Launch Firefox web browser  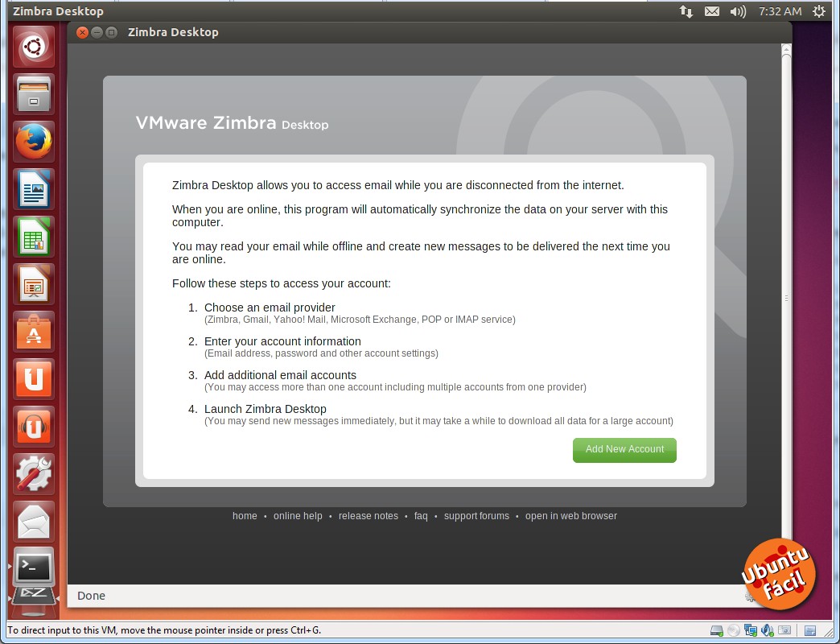coord(34,142)
